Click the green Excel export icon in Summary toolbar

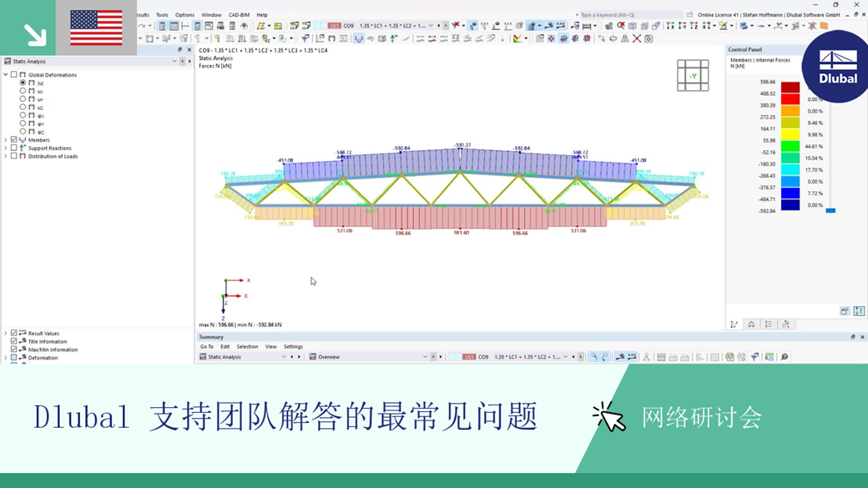(729, 357)
